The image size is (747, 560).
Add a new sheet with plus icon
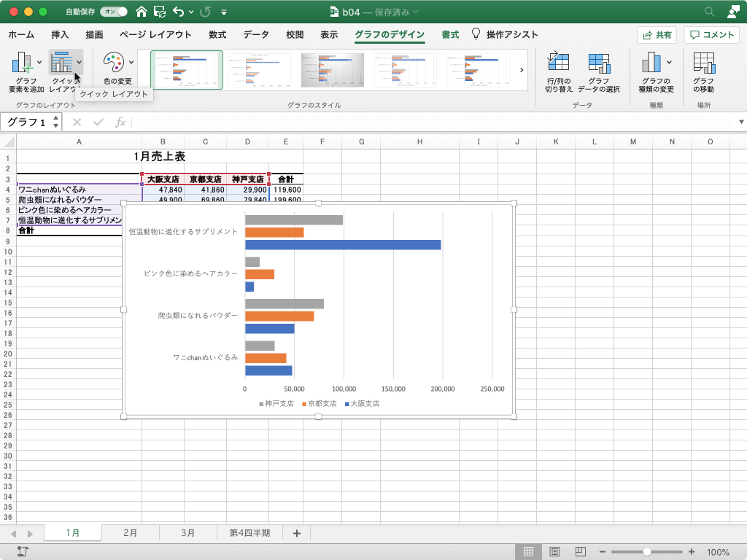297,533
